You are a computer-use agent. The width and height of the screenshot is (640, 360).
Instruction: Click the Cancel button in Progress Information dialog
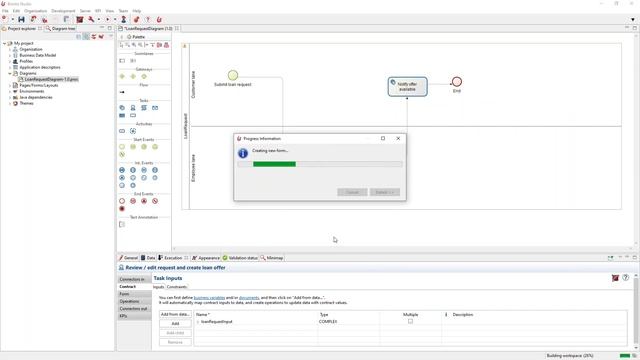[x=352, y=192]
